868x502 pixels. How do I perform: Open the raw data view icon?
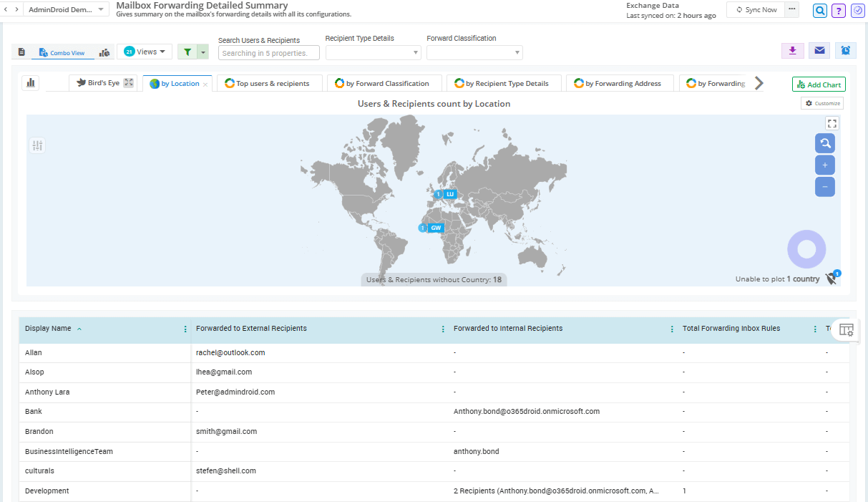[21, 51]
